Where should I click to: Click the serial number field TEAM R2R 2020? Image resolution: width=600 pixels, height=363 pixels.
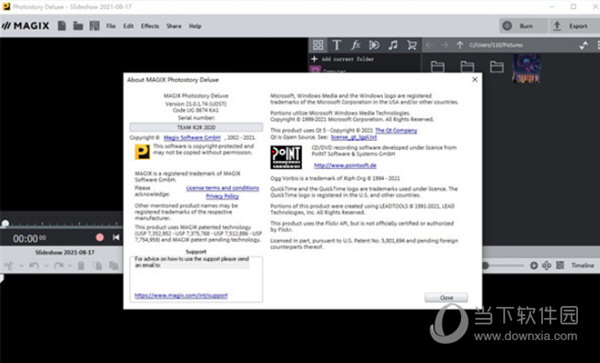coord(196,127)
